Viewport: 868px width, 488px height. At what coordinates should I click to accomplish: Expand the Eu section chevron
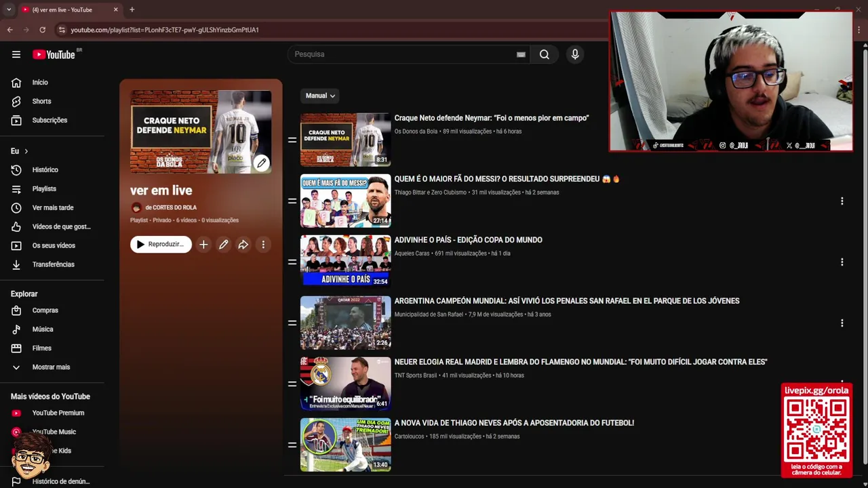point(26,151)
